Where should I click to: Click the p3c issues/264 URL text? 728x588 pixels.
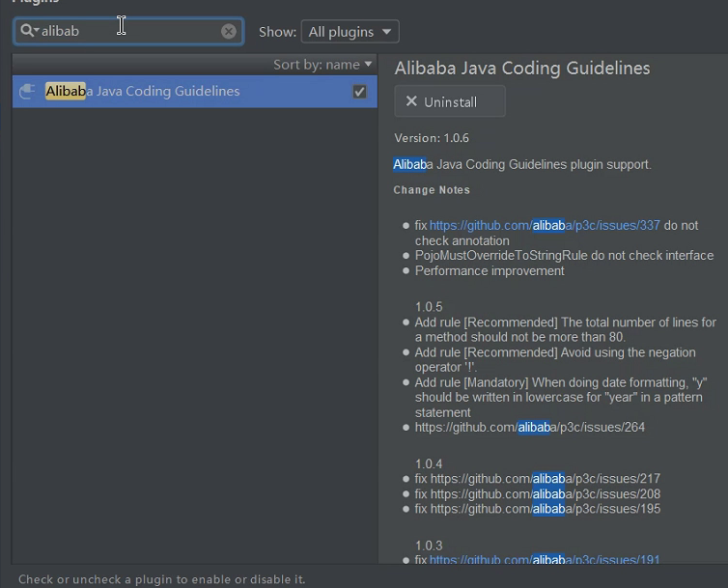[x=530, y=428]
